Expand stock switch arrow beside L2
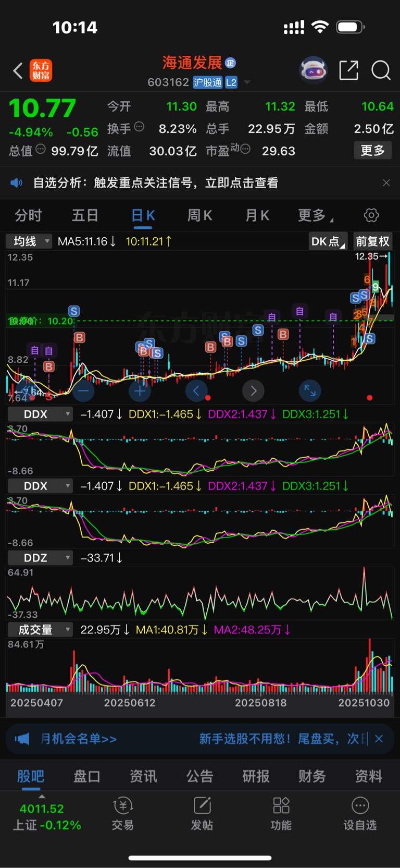Viewport: 400px width, 868px height. point(247,82)
